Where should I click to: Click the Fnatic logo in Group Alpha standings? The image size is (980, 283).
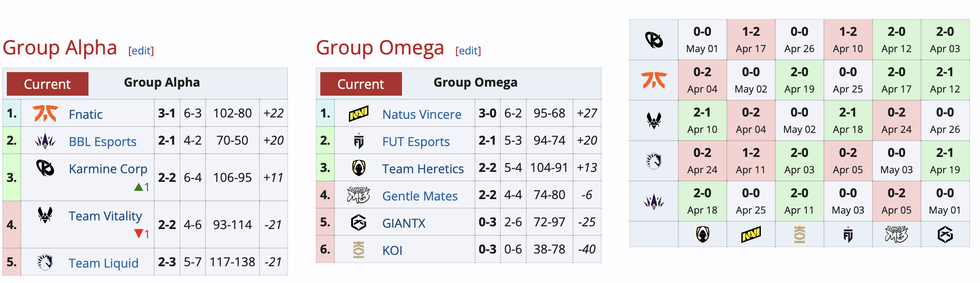pyautogui.click(x=45, y=113)
